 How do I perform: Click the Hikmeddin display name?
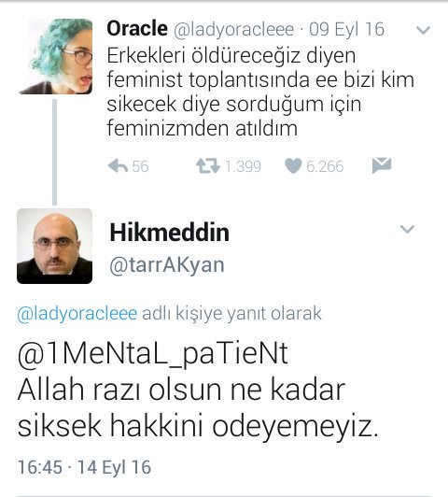click(169, 233)
